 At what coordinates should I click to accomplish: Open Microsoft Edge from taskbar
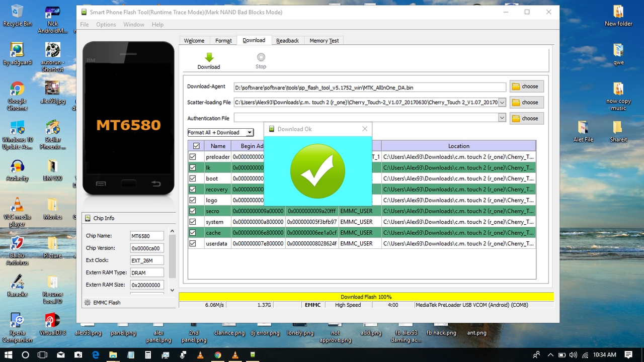pyautogui.click(x=96, y=354)
